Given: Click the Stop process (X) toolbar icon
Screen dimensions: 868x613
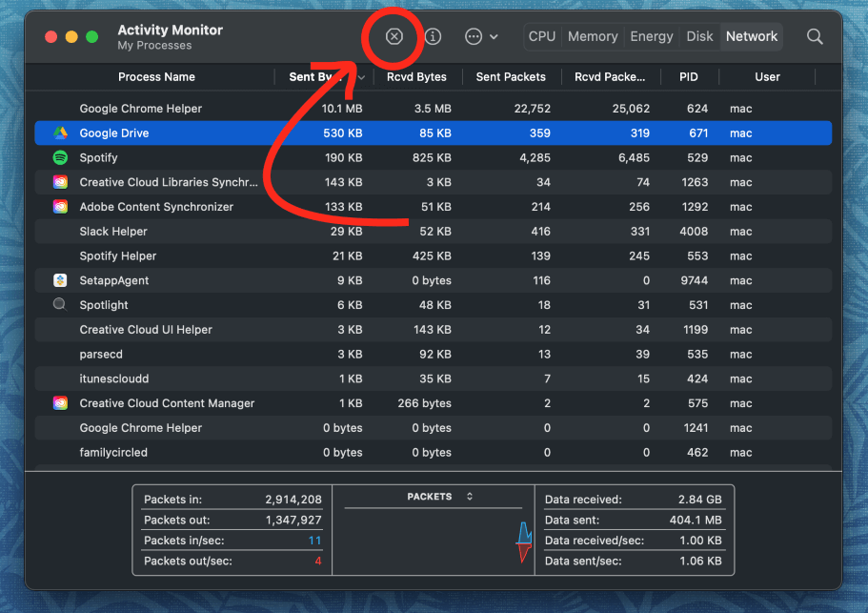Looking at the screenshot, I should coord(394,36).
